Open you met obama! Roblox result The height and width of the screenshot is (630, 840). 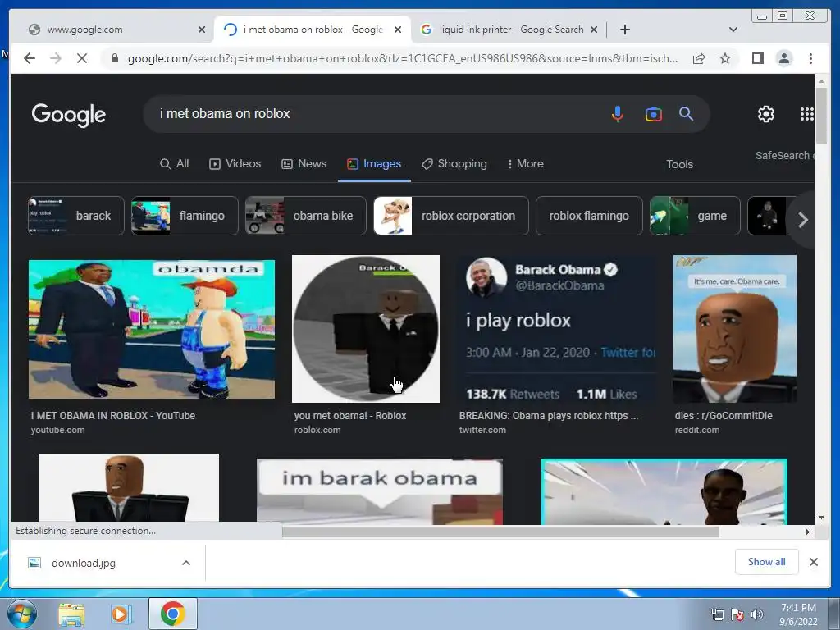pos(349,416)
